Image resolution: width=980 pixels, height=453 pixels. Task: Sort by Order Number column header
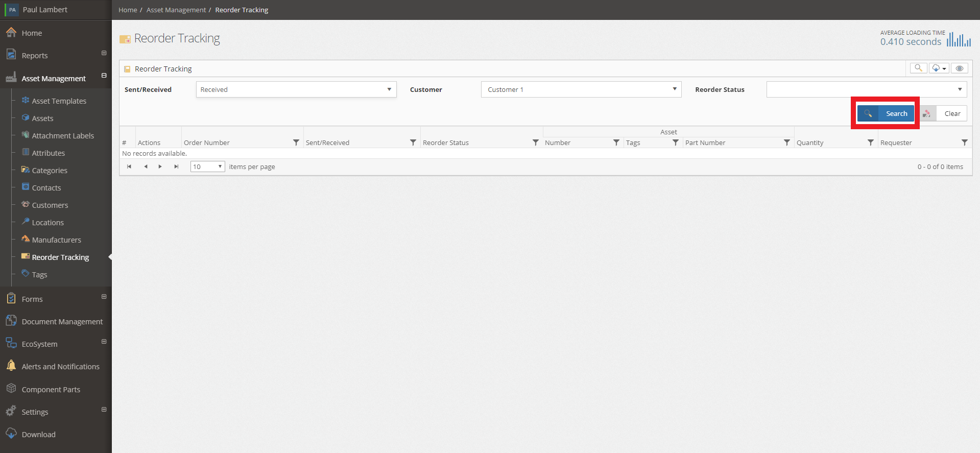pos(207,142)
